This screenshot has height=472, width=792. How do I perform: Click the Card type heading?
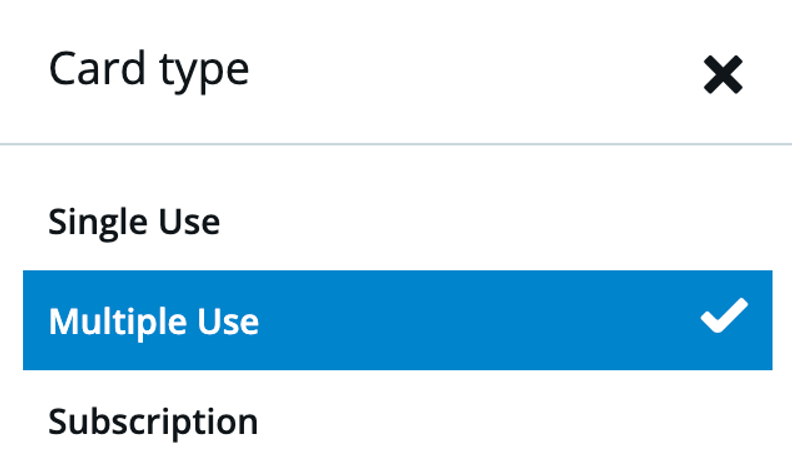tap(149, 70)
